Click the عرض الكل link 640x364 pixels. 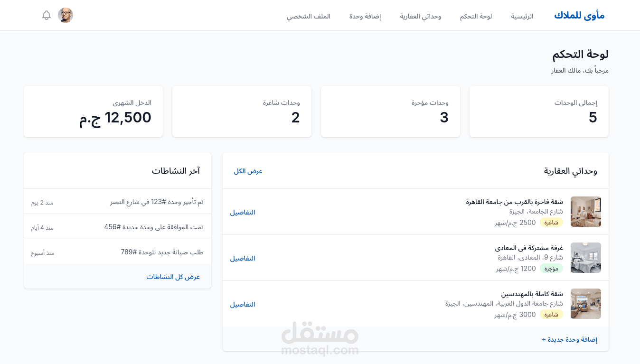pos(248,171)
